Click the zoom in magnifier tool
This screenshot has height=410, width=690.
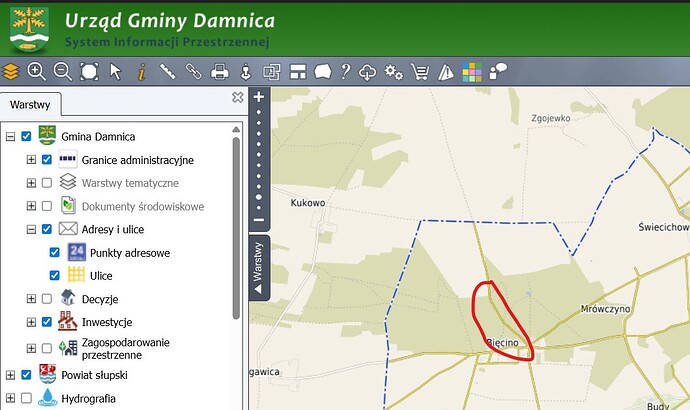pyautogui.click(x=36, y=71)
